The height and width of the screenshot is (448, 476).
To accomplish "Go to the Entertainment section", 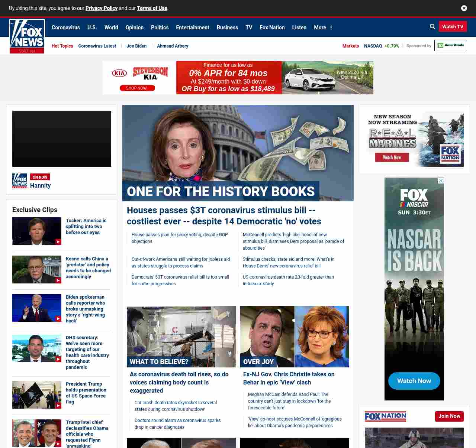I will pos(192,27).
